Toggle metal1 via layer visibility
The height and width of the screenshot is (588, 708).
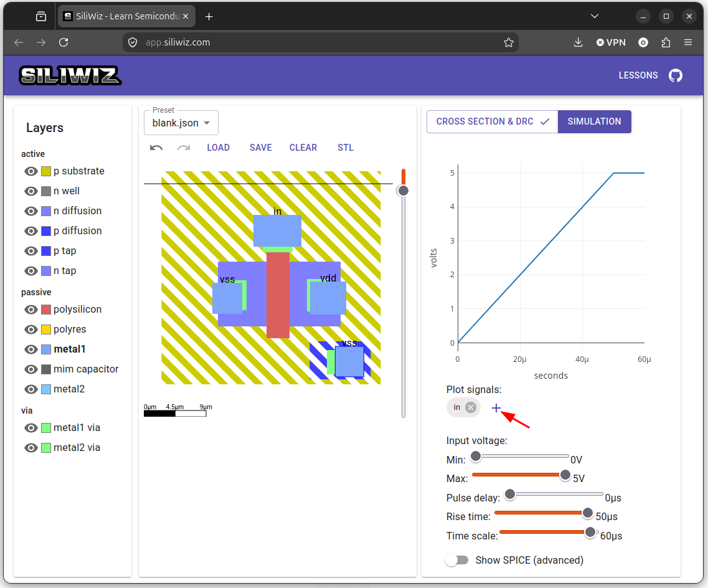[x=31, y=428]
